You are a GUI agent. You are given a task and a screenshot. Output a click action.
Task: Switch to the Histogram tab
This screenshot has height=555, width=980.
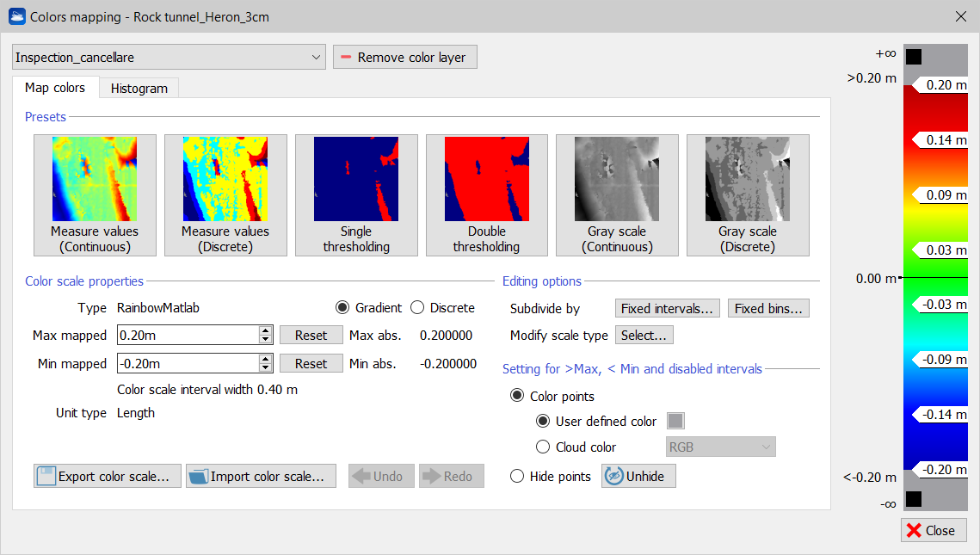click(139, 88)
